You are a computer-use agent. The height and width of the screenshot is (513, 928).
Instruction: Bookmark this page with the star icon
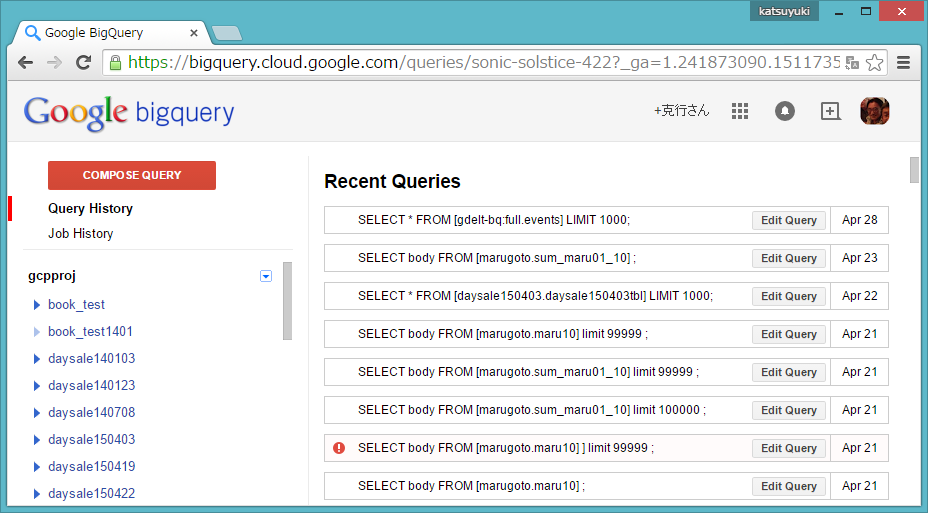click(x=874, y=62)
